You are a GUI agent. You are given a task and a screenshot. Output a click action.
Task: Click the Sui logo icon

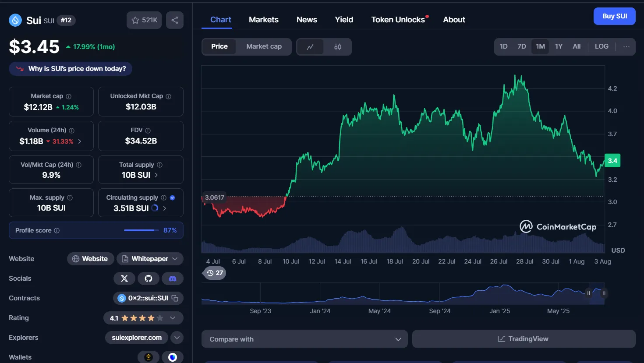pyautogui.click(x=15, y=20)
